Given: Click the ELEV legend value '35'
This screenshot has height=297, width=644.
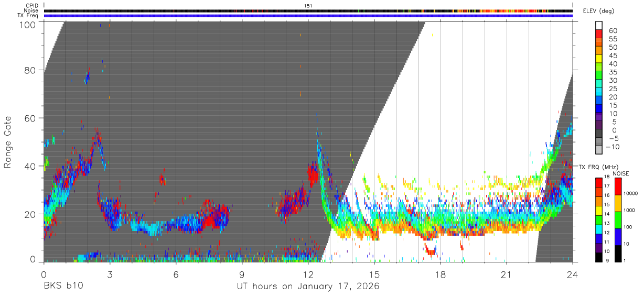Looking at the screenshot, I should [612, 72].
